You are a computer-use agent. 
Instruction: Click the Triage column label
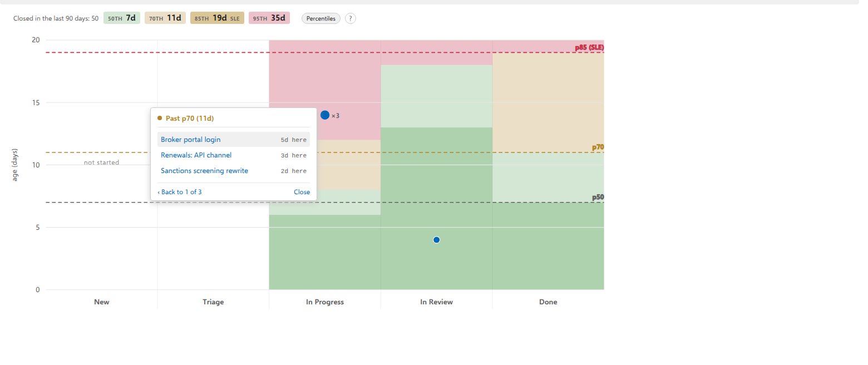pyautogui.click(x=213, y=302)
